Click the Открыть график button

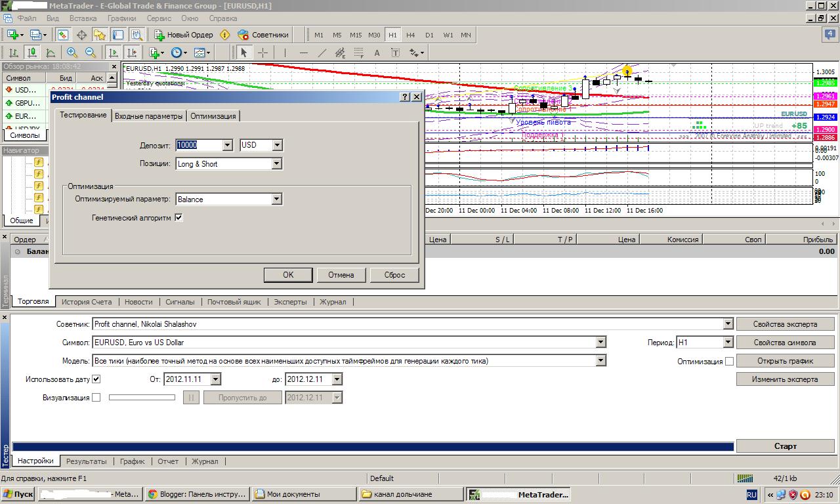point(785,361)
